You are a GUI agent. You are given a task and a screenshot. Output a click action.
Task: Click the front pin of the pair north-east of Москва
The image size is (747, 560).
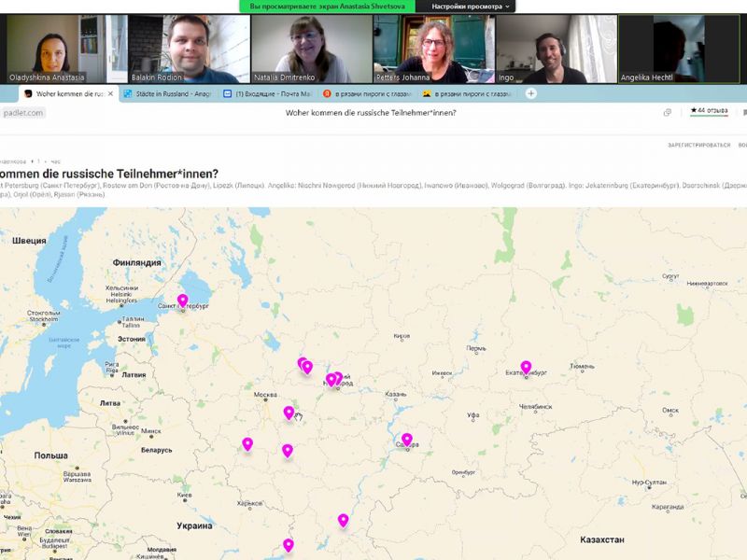(308, 368)
